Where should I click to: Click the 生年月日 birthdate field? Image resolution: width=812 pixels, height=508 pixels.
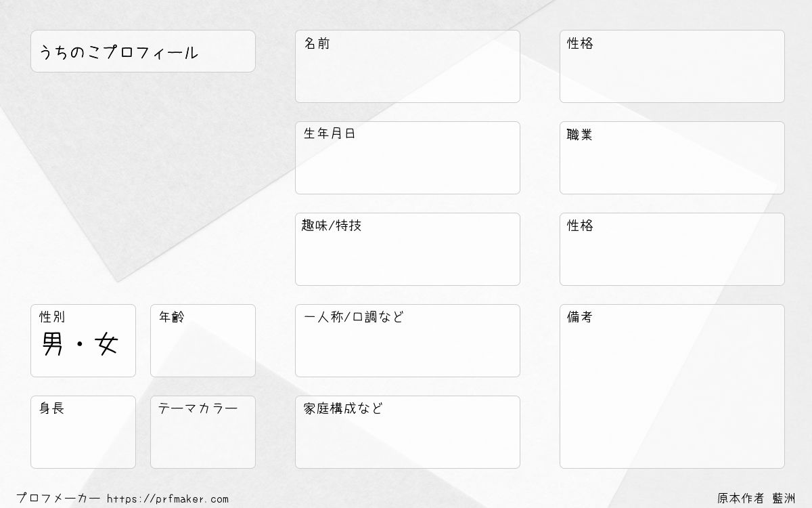tap(407, 158)
